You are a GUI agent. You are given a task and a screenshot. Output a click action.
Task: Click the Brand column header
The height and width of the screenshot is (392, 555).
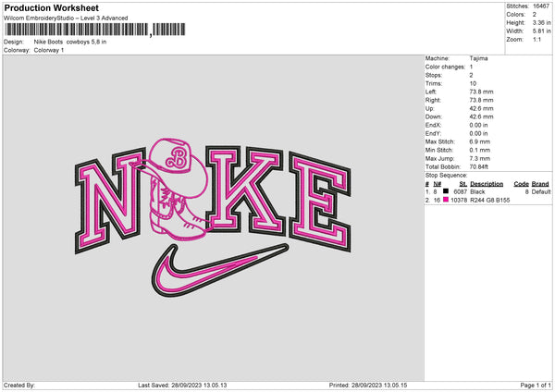pyautogui.click(x=540, y=184)
